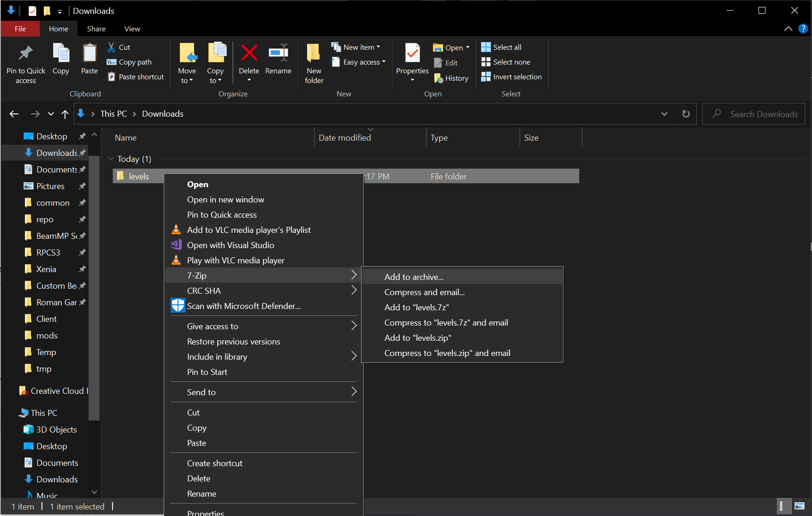Image resolution: width=812 pixels, height=516 pixels.
Task: Collapse the ribbon with the chevron
Action: (x=788, y=29)
